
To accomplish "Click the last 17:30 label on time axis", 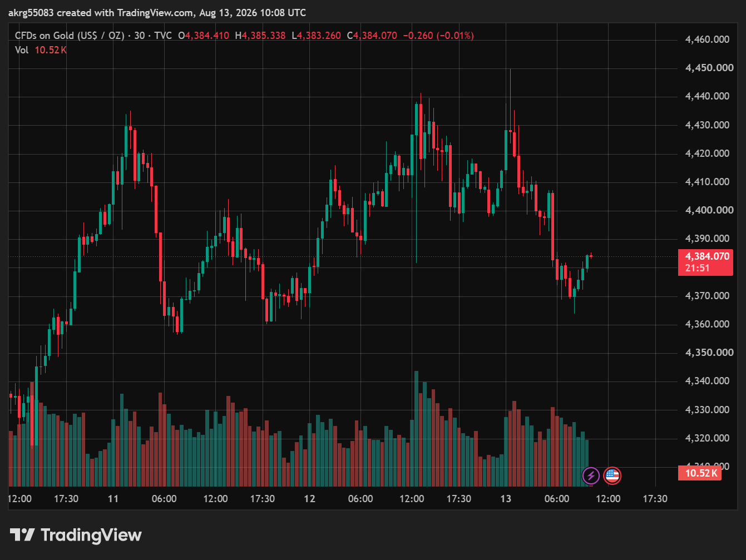I will (655, 499).
